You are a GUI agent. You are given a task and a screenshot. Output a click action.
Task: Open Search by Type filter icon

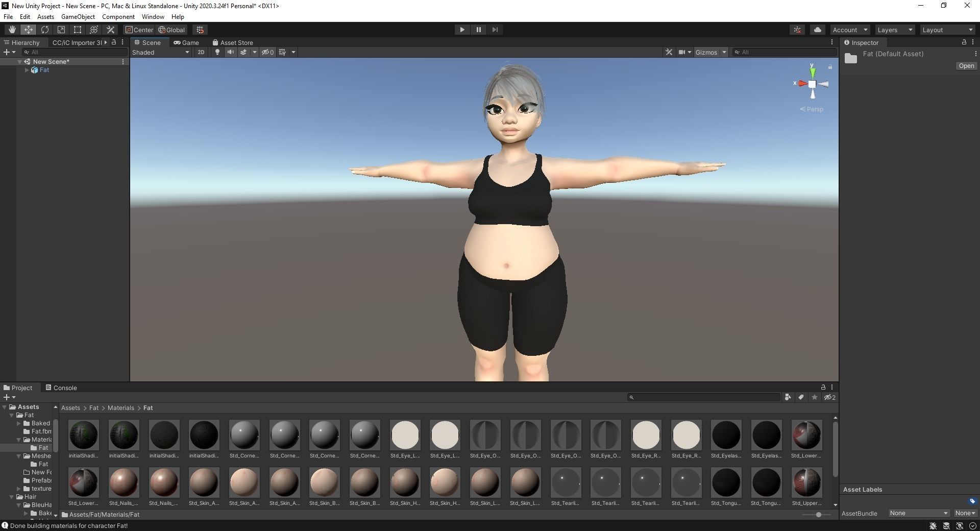[788, 397]
